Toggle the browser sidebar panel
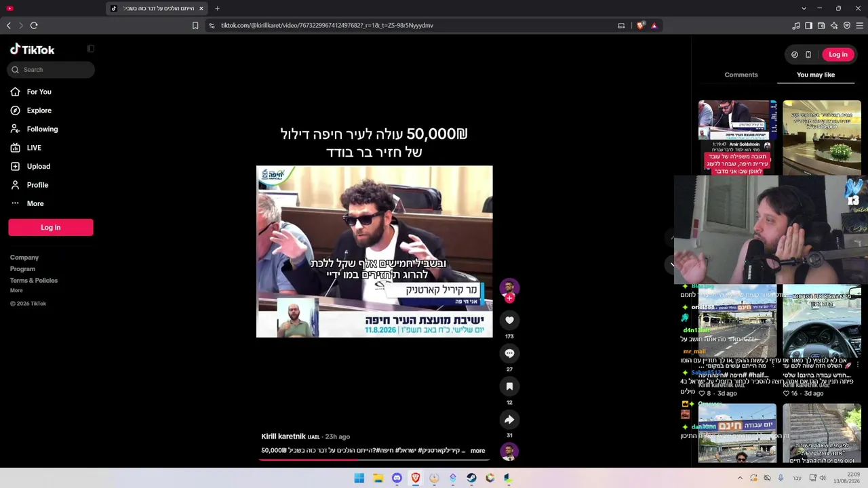Image resolution: width=868 pixels, height=488 pixels. coord(808,26)
